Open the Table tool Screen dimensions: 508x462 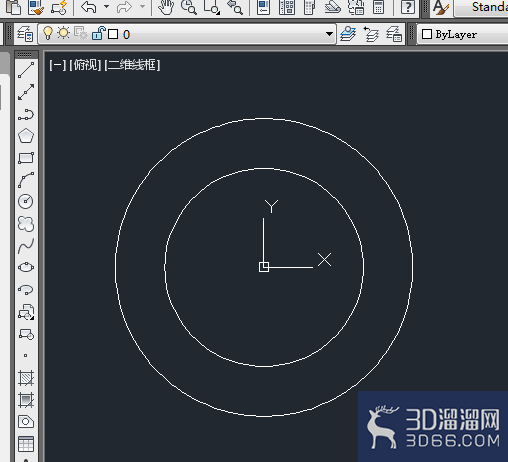26,444
